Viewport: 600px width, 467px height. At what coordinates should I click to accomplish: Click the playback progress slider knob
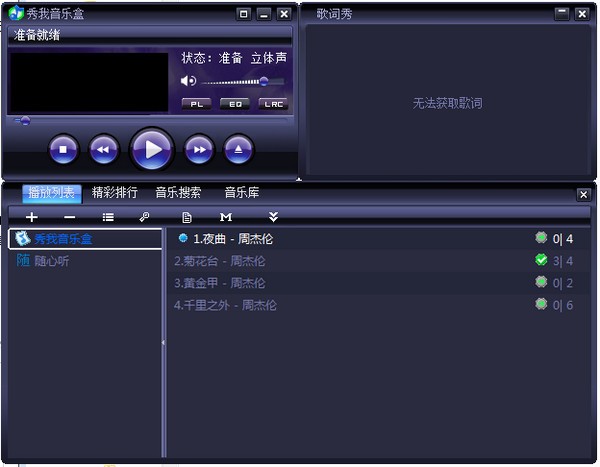click(x=25, y=121)
